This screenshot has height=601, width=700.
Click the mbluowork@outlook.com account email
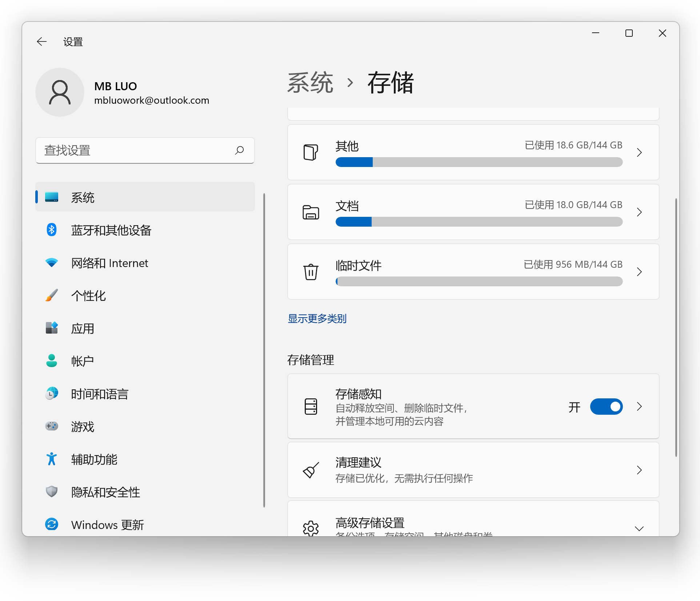tap(152, 100)
